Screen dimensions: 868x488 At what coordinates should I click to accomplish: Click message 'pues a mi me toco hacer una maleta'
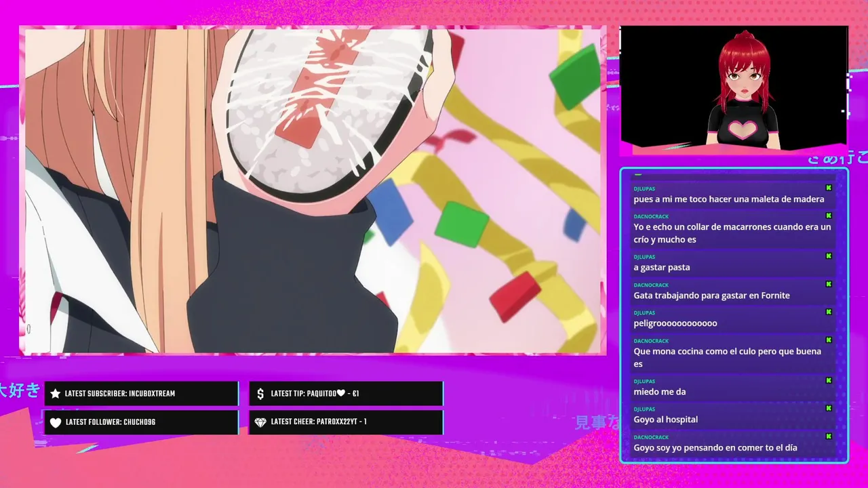[x=729, y=199]
